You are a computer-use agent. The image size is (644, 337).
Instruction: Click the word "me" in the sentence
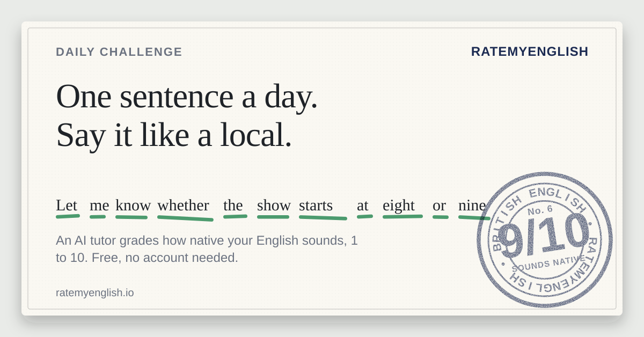coord(99,205)
